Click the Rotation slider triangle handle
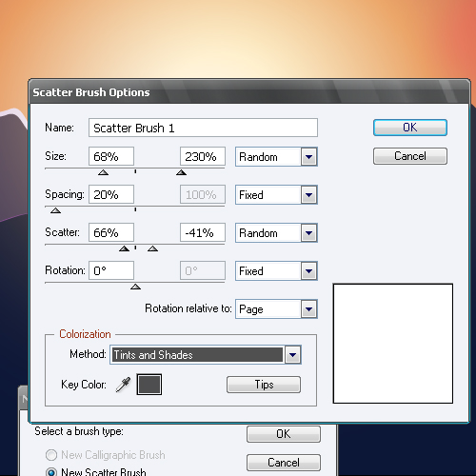This screenshot has width=476, height=476. 135,287
